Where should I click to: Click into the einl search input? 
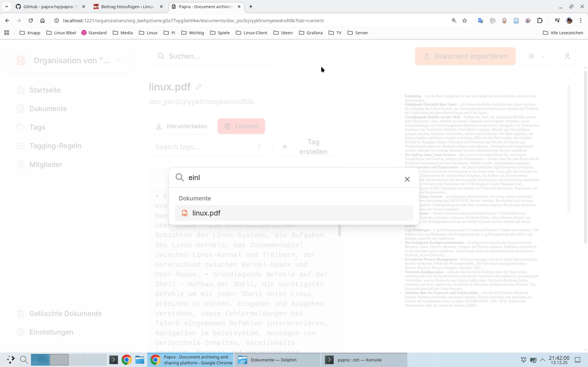[x=291, y=178]
